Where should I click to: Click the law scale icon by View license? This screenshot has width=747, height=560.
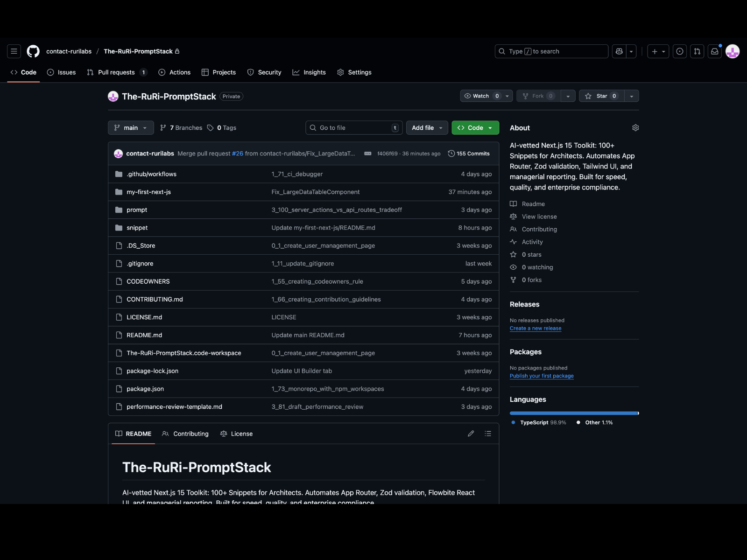tap(513, 217)
